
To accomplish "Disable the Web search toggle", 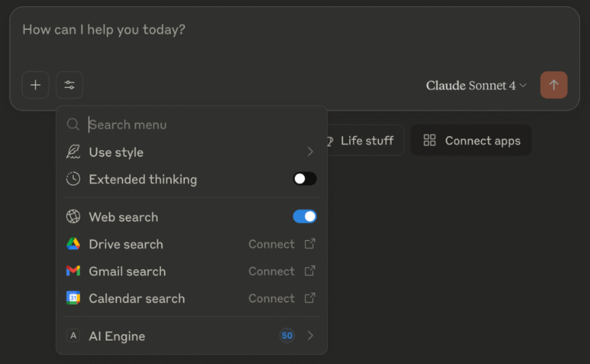I will pos(305,217).
